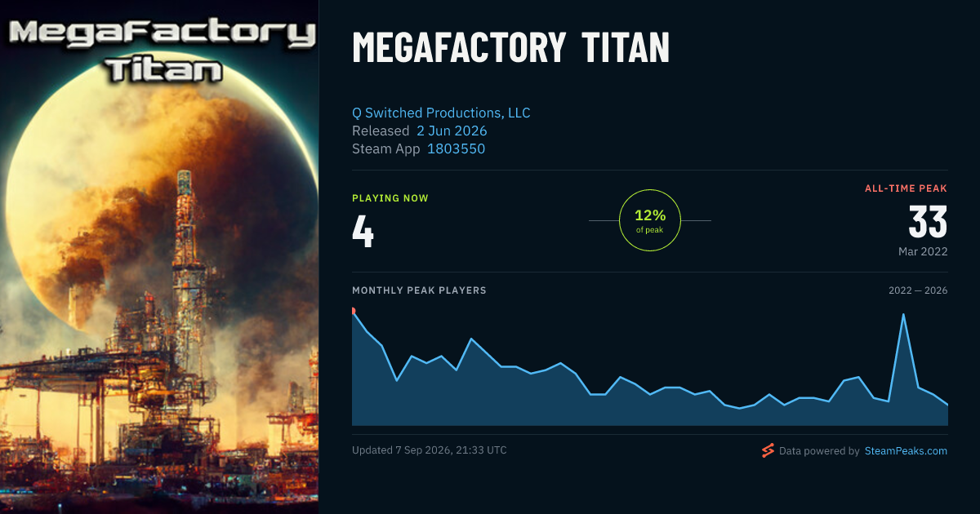Click the MEGAFACTORY TITAN heading
Image resolution: width=980 pixels, height=514 pixels.
(510, 47)
